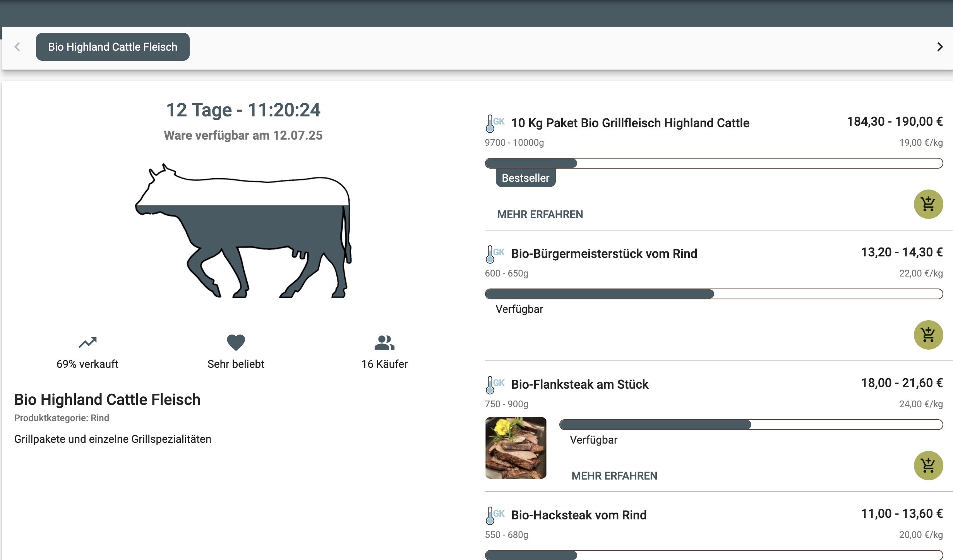Viewport: 953px width, 560px height.
Task: Click the trending arrow icon above 69% verkauft
Action: pos(87,343)
